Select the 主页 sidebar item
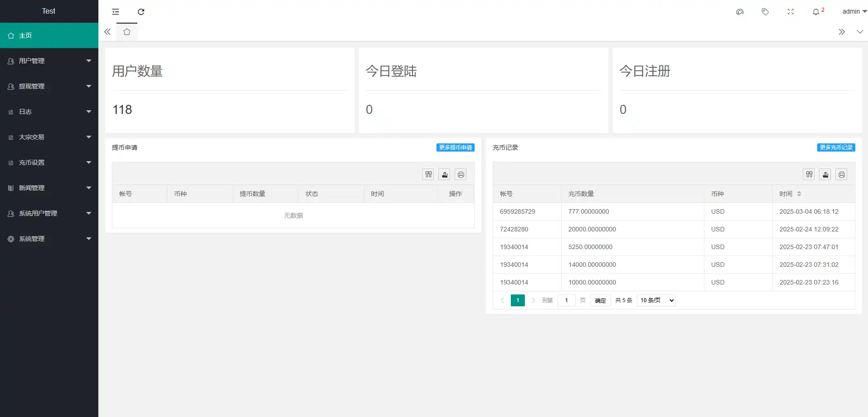 [x=49, y=35]
